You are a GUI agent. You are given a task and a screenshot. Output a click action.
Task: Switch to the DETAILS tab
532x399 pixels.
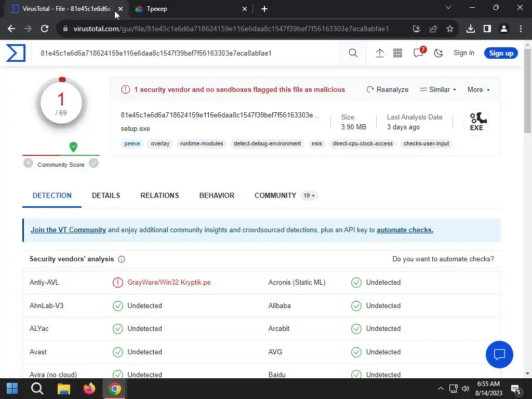tap(106, 195)
